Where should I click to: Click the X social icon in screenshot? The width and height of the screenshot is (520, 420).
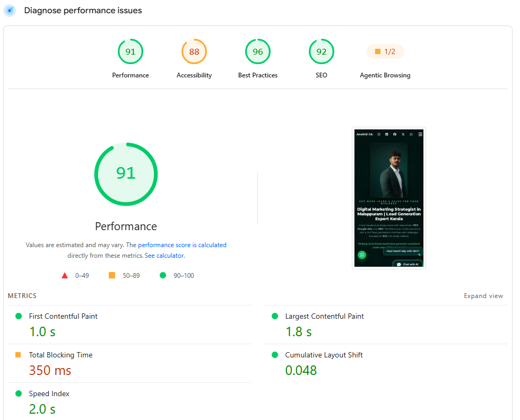pyautogui.click(x=403, y=134)
